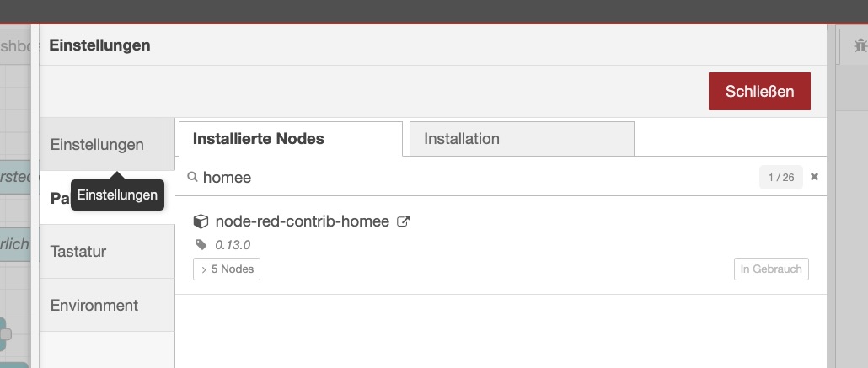Image resolution: width=868 pixels, height=368 pixels.
Task: Click the In Gebrauch button
Action: (x=770, y=269)
